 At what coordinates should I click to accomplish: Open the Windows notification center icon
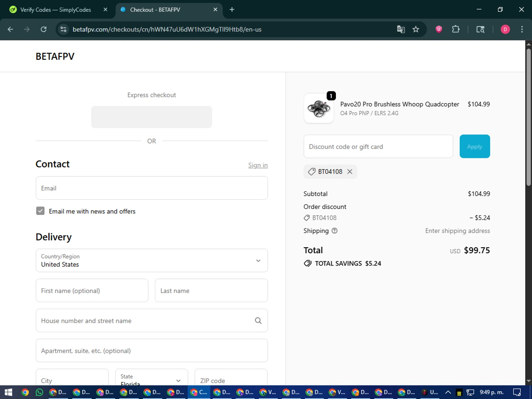pyautogui.click(x=517, y=392)
